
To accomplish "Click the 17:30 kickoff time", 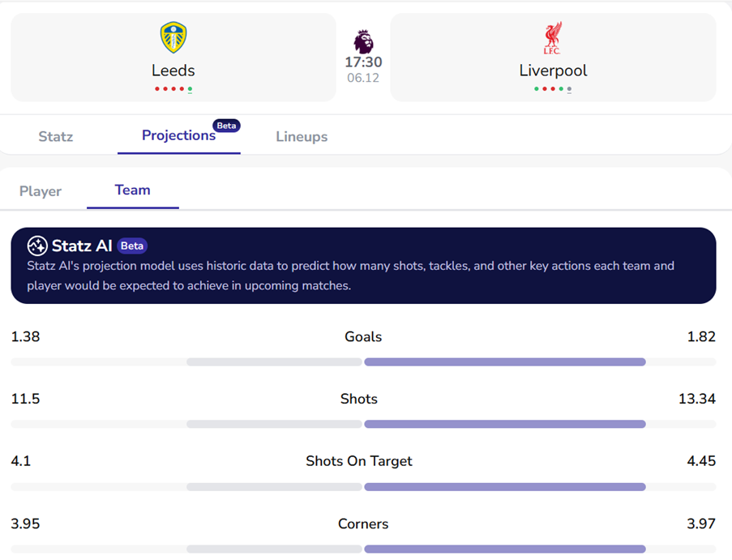I will pyautogui.click(x=363, y=62).
